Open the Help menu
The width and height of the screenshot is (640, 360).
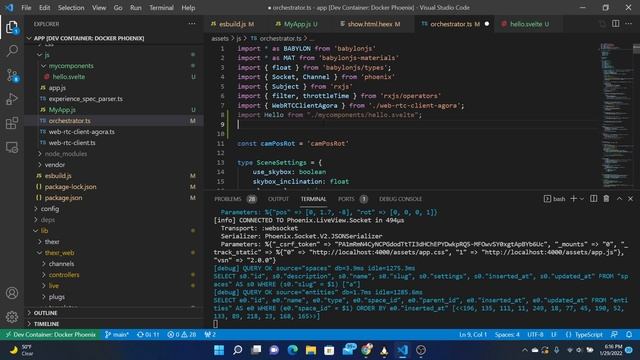(x=188, y=8)
